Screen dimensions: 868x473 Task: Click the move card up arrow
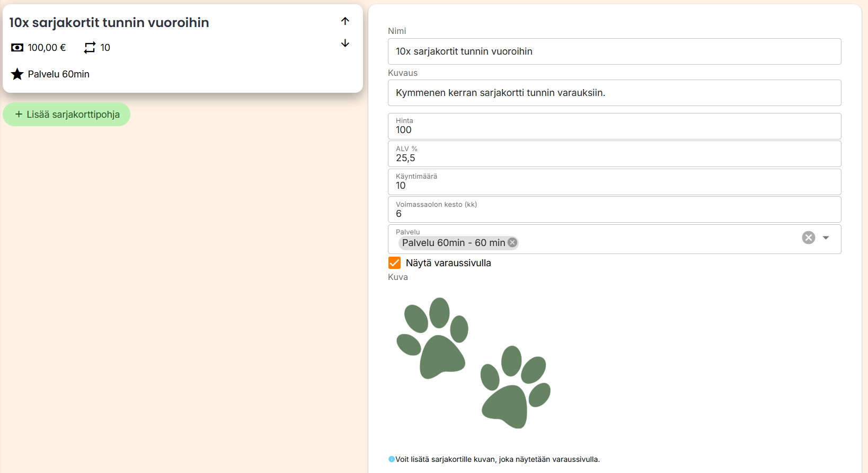(x=345, y=21)
